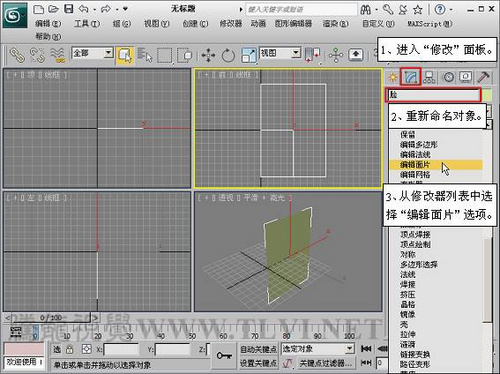
Task: Click the Rectangular Selection Region icon
Action: [x=165, y=55]
